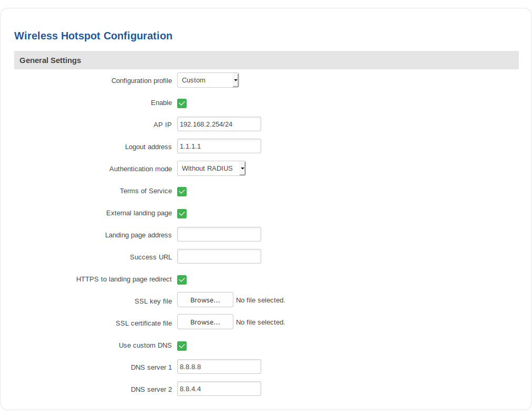Click the empty Landing page address field
Viewport: 532px width, 418px height.
pos(219,234)
